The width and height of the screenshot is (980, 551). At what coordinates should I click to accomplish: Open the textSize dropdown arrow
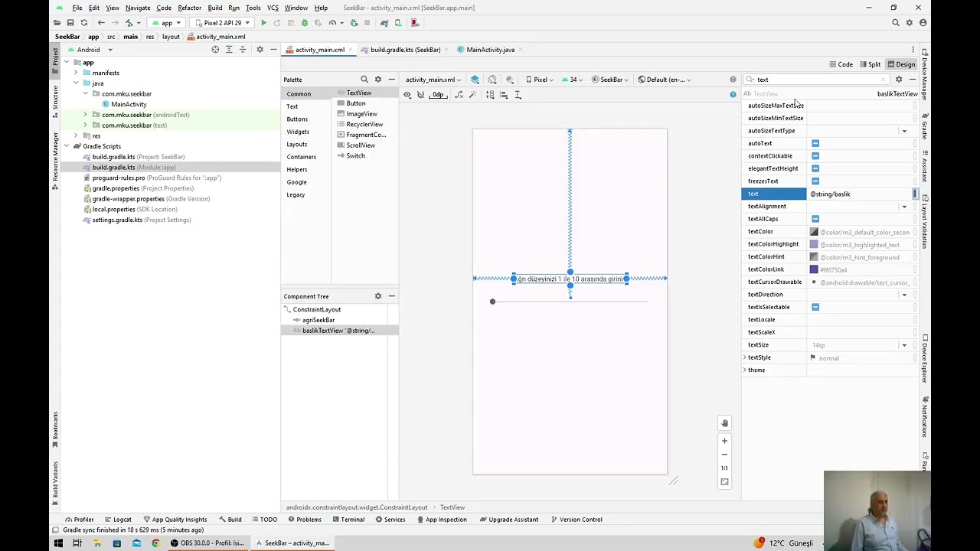click(x=904, y=345)
